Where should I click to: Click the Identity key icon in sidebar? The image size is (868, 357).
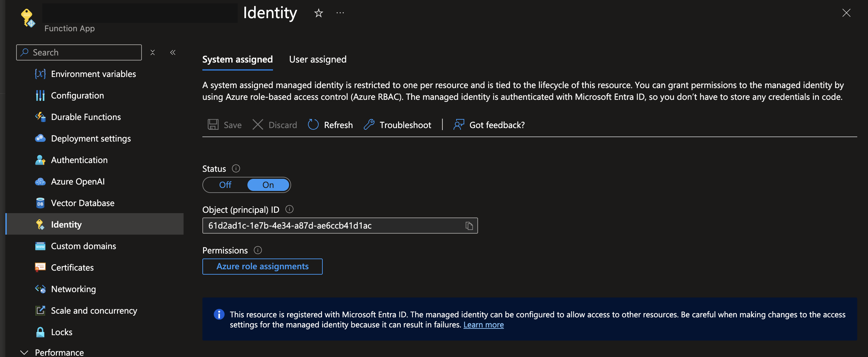[40, 225]
